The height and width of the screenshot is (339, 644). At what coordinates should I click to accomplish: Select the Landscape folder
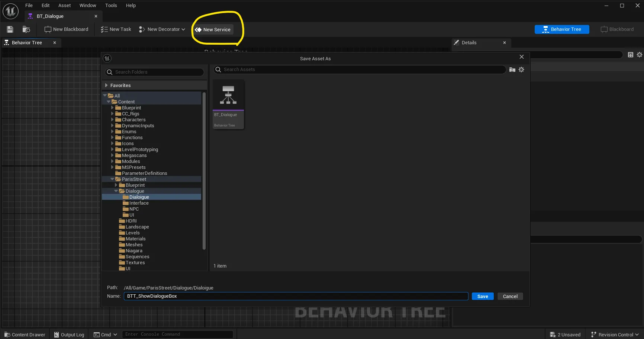[137, 227]
